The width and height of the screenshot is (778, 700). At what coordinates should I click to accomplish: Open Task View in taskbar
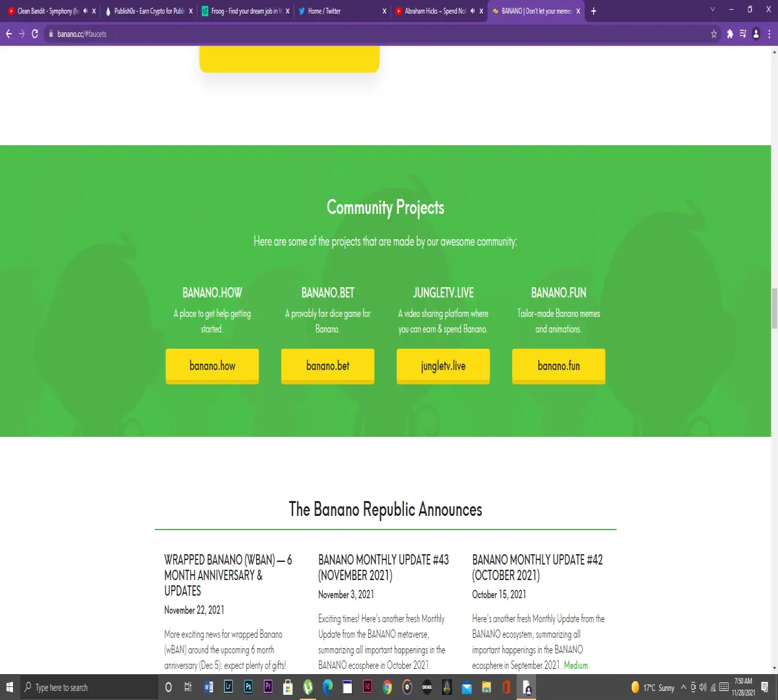click(x=188, y=687)
